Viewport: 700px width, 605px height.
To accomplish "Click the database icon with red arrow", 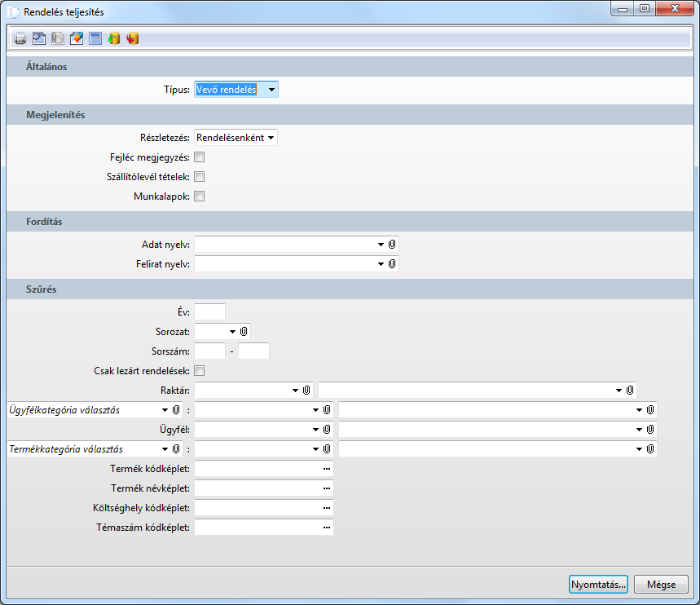I will pos(133,38).
